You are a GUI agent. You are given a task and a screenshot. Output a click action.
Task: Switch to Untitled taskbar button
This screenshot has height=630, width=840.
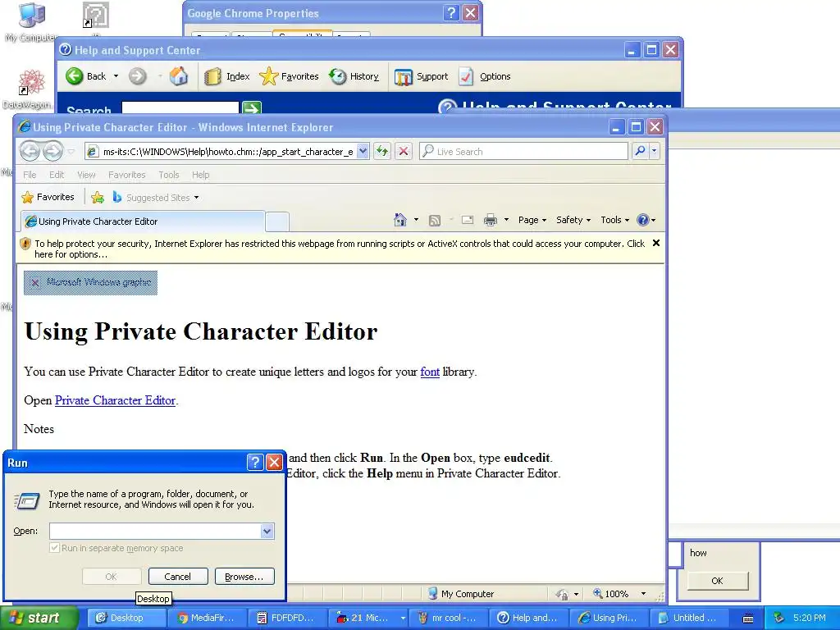tap(689, 618)
